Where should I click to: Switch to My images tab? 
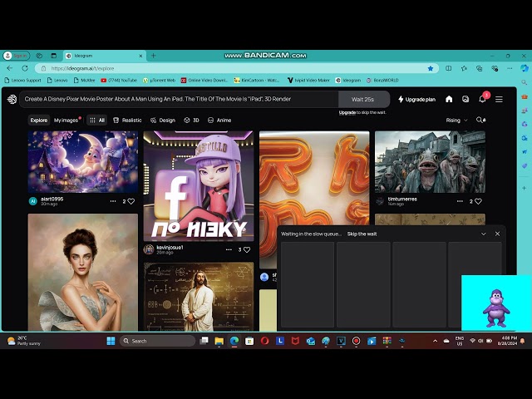(x=66, y=120)
